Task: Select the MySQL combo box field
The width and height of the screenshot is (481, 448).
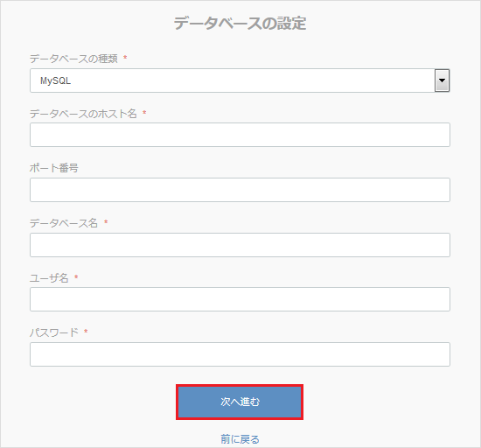Action: [240, 80]
